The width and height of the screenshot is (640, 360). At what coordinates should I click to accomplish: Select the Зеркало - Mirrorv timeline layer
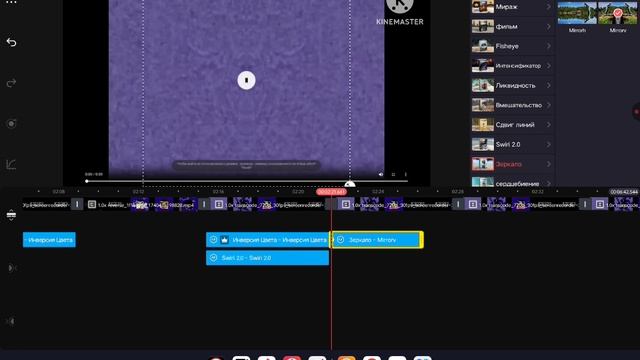tap(376, 240)
